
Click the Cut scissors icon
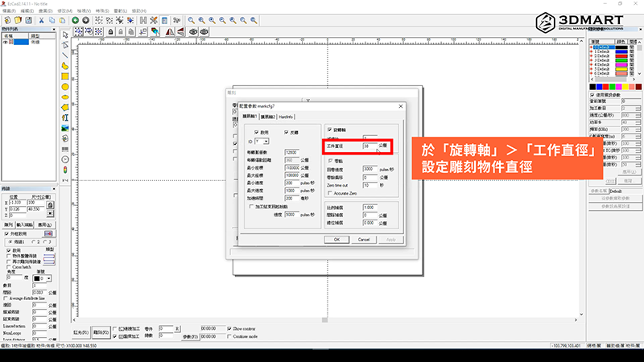pyautogui.click(x=43, y=19)
